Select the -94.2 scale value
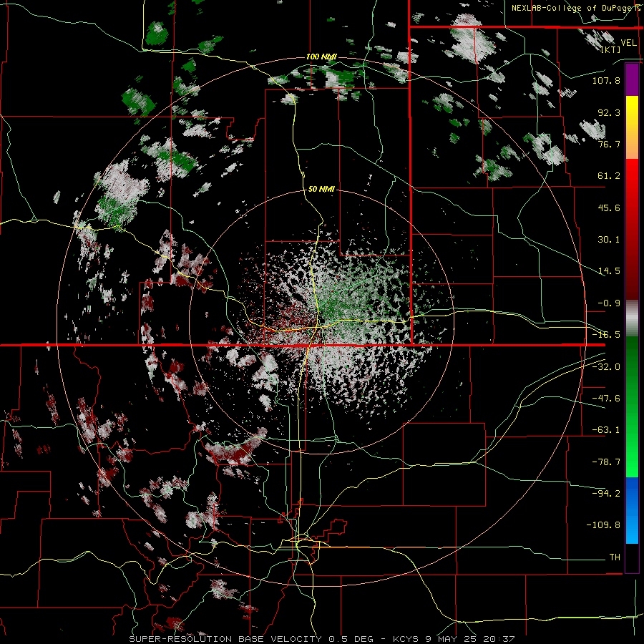Screen dimensions: 644x644 606,493
